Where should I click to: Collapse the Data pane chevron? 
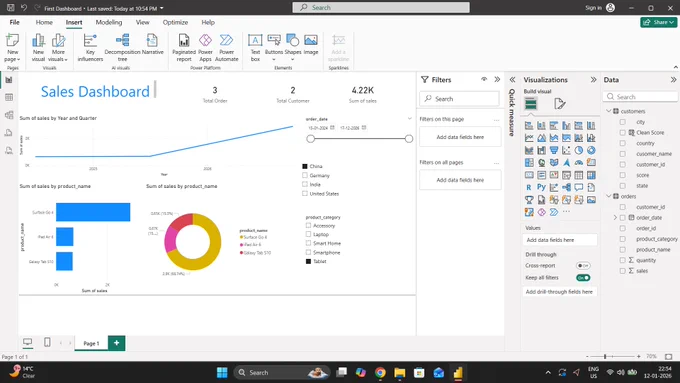point(673,80)
